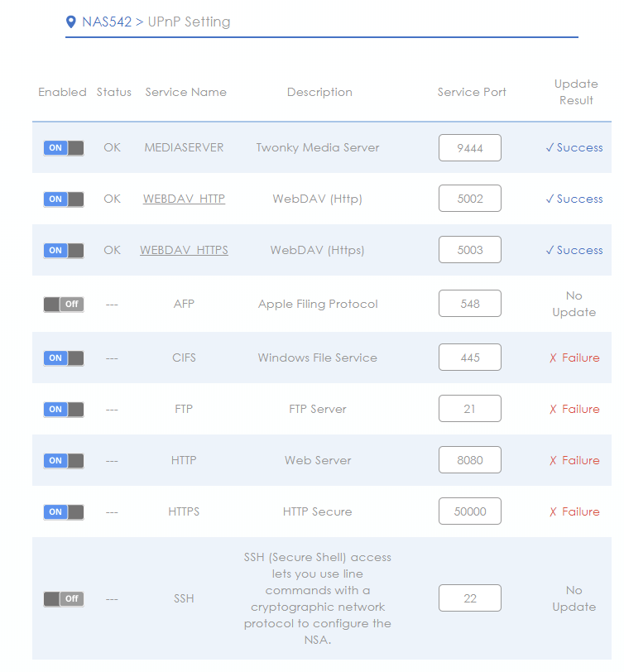
Task: Focus the SSH port field 22
Action: (x=470, y=598)
